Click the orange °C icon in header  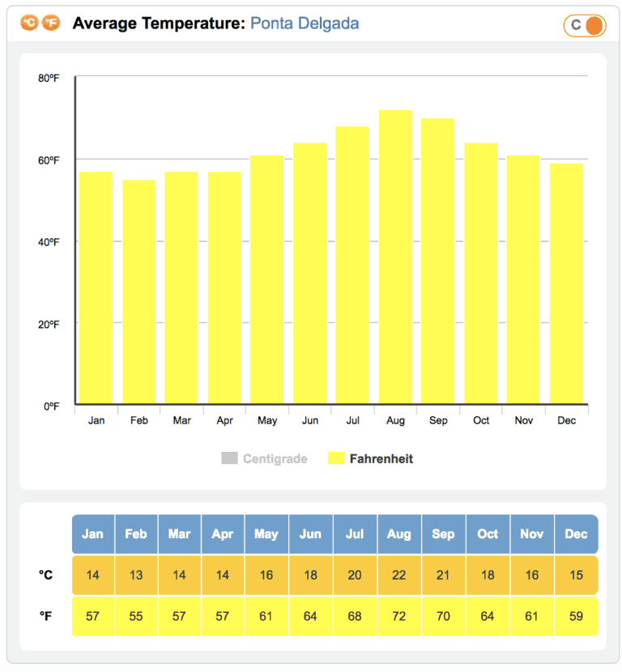30,23
